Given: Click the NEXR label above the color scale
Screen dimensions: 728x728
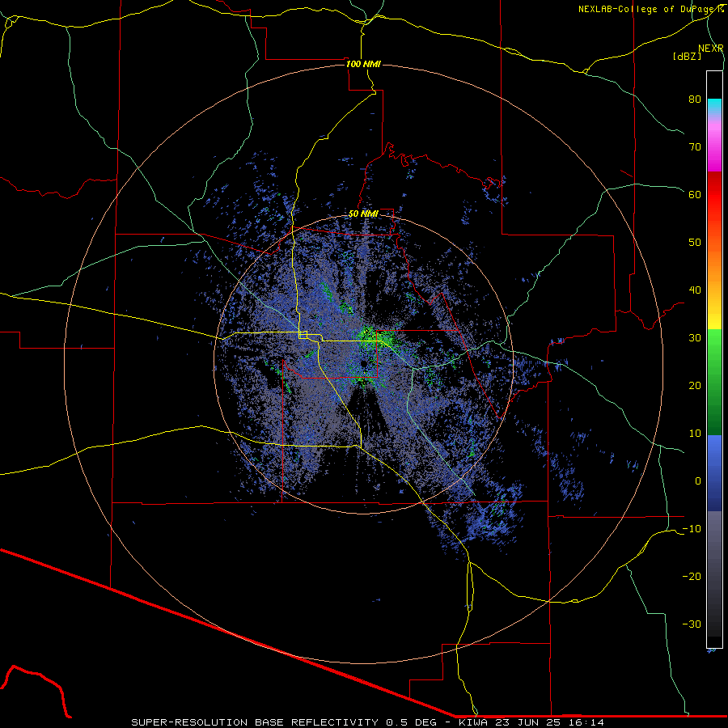Looking at the screenshot, I should pyautogui.click(x=710, y=49).
